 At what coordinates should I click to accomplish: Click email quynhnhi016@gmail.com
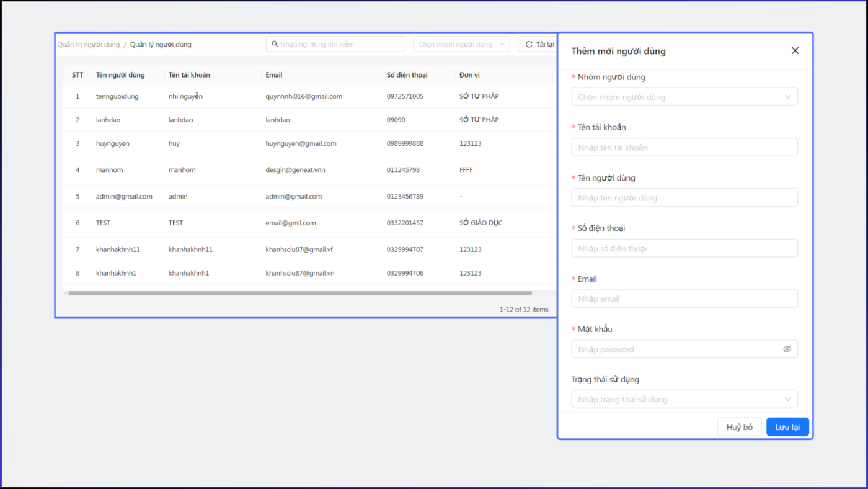[304, 96]
